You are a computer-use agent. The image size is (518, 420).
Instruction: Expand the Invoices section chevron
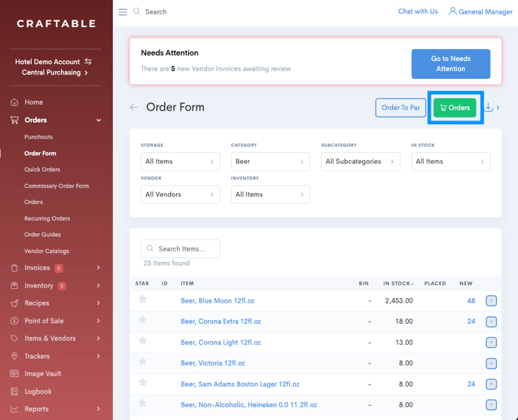(98, 268)
